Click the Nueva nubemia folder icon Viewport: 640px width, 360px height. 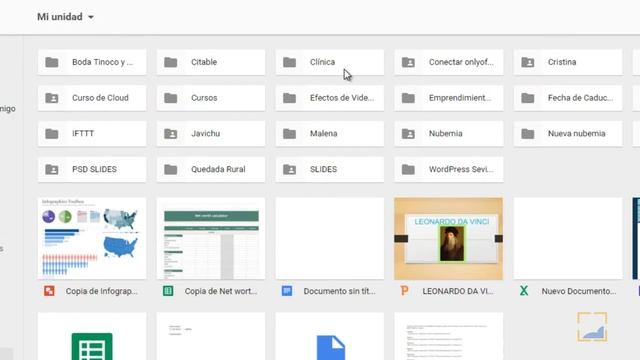(528, 133)
